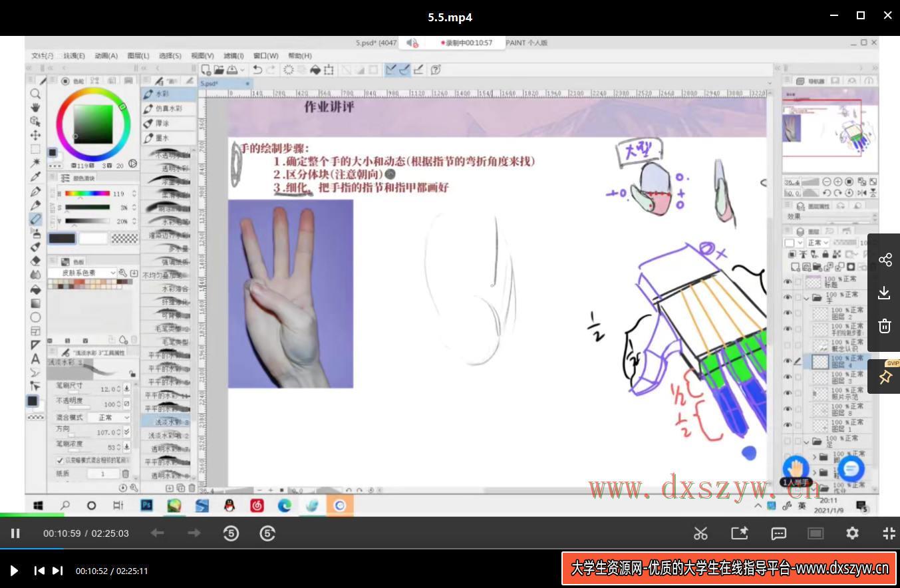
Task: Click the new canvas icon in toolbar
Action: 206,69
